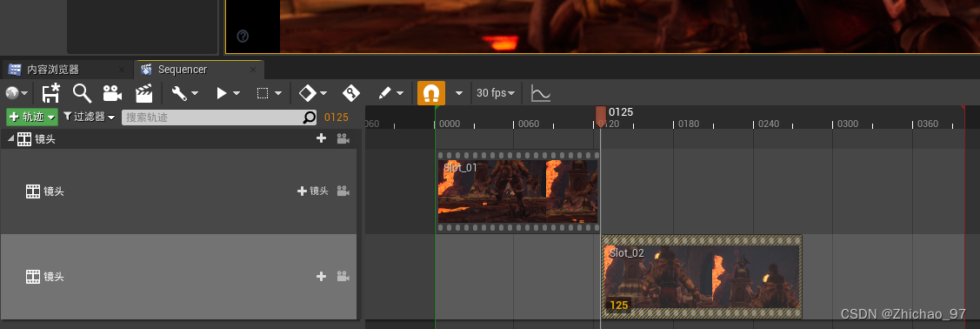Screen dimensions: 980x329
Task: Click the Render Movie clapperboard icon
Action: [144, 93]
